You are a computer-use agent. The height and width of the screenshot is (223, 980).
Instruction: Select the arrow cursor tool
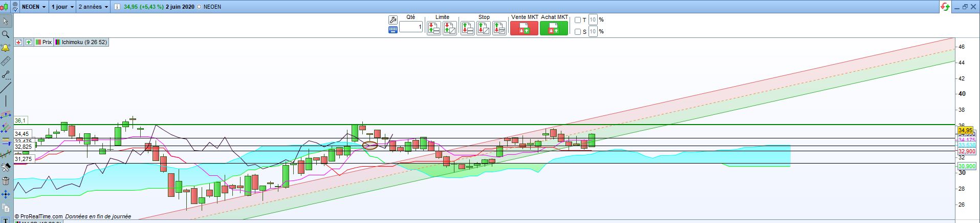6,21
